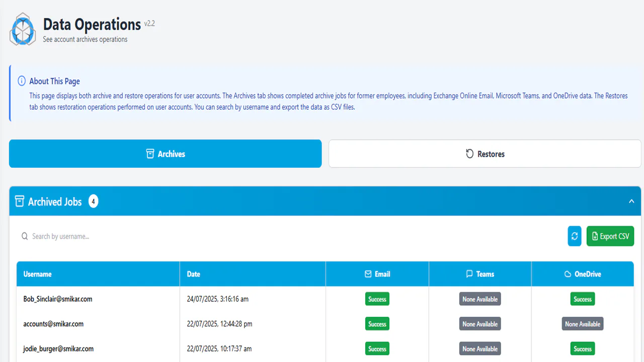This screenshot has height=362, width=644.
Task: Click OneDrive None Available badge for accounts@smikar.com row
Action: [x=583, y=324]
